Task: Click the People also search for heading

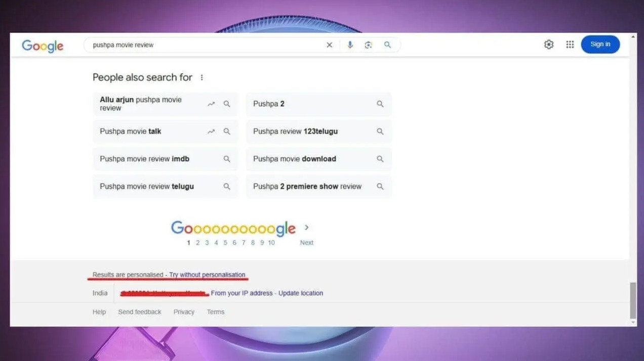Action: click(142, 77)
